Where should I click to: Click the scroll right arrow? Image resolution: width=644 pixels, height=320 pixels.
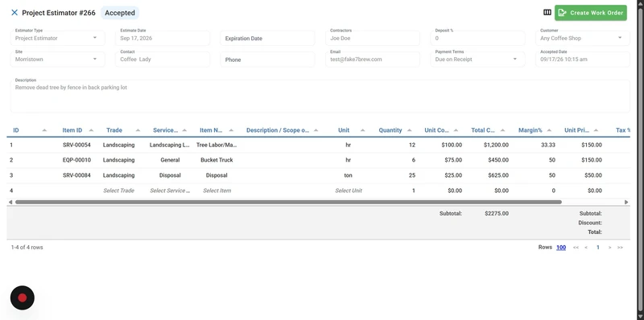coord(626,202)
